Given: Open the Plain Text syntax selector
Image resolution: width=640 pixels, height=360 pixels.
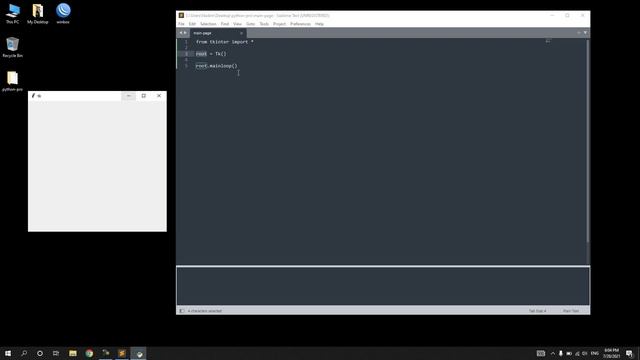Looking at the screenshot, I should click(x=571, y=311).
